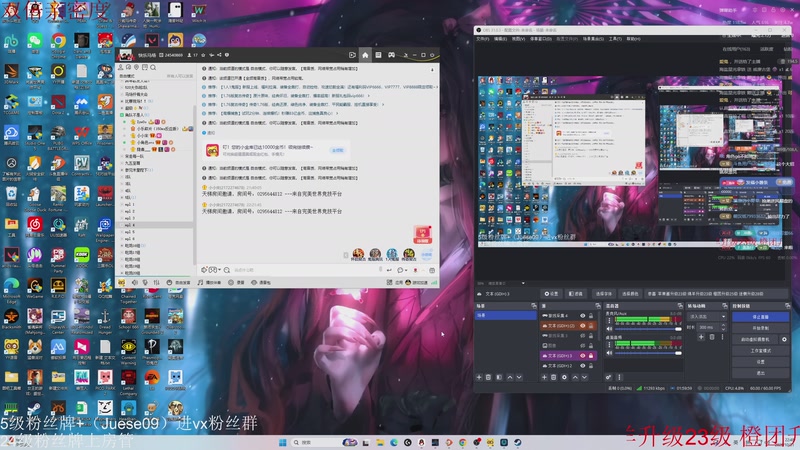Toggle visibility of 文本 (GDI+) 2 source
This screenshot has height=450, width=800.
(583, 366)
